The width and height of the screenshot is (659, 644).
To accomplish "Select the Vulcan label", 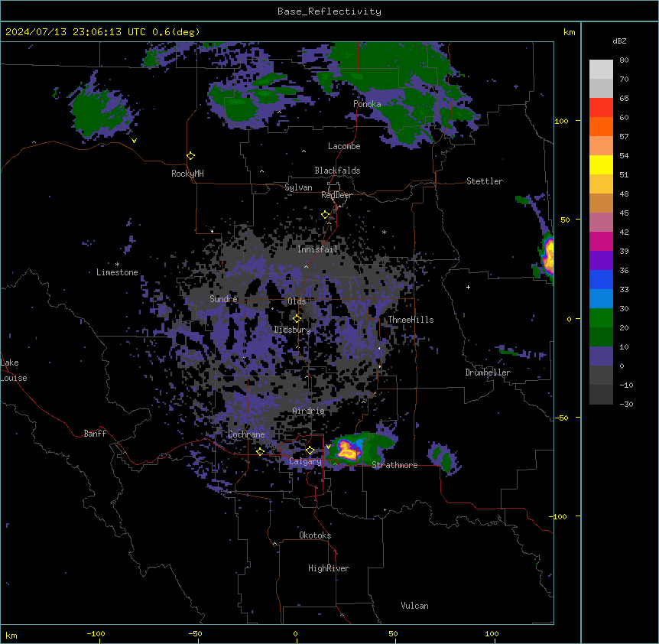I will [415, 606].
